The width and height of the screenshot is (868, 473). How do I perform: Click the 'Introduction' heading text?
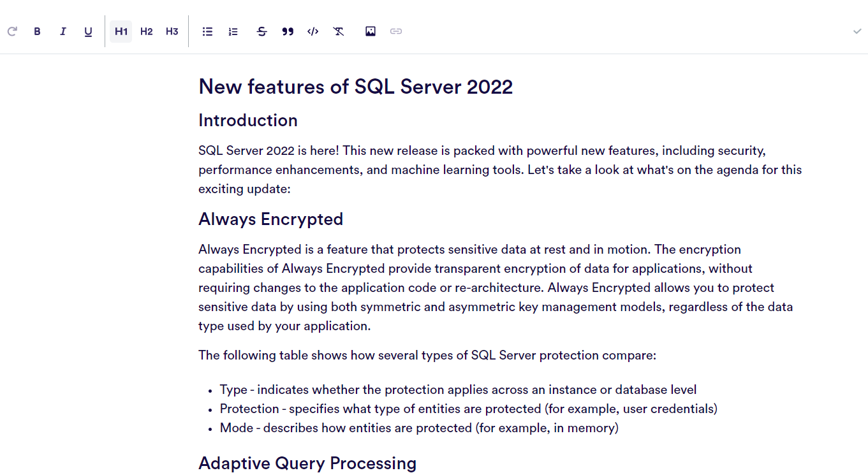tap(247, 120)
